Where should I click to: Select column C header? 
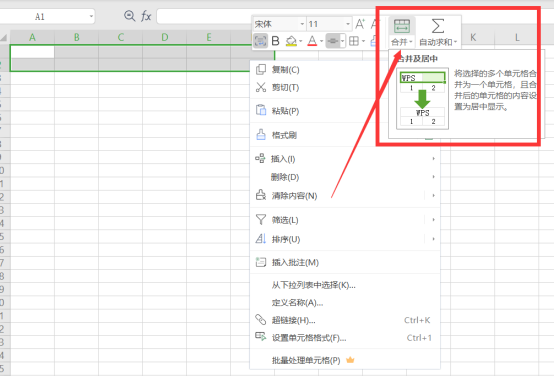pos(121,37)
